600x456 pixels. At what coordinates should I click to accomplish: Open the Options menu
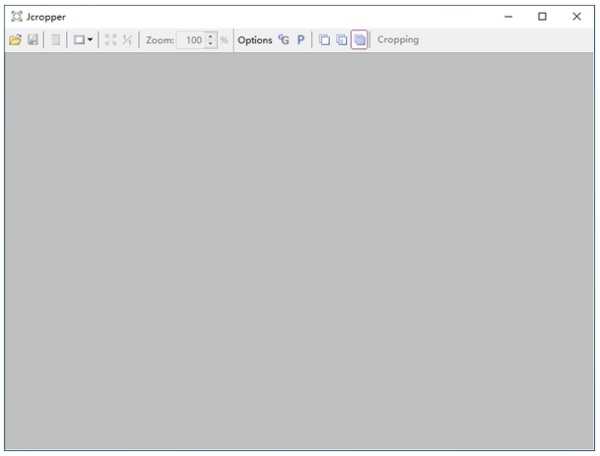pos(254,40)
